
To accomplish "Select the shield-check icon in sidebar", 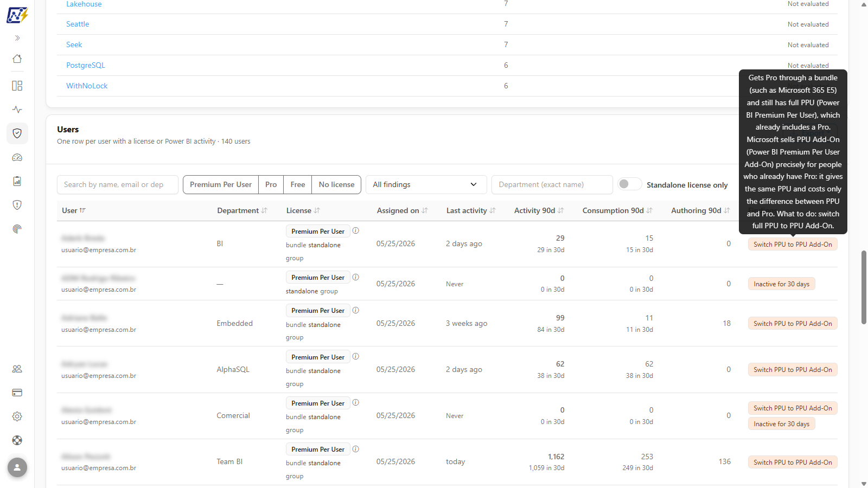I will [x=17, y=133].
